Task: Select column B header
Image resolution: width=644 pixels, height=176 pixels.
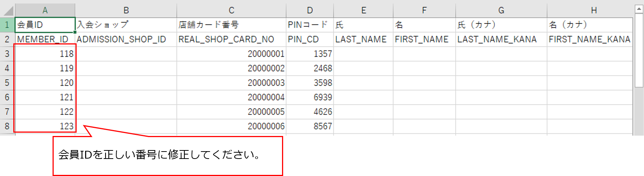Action: [x=126, y=10]
